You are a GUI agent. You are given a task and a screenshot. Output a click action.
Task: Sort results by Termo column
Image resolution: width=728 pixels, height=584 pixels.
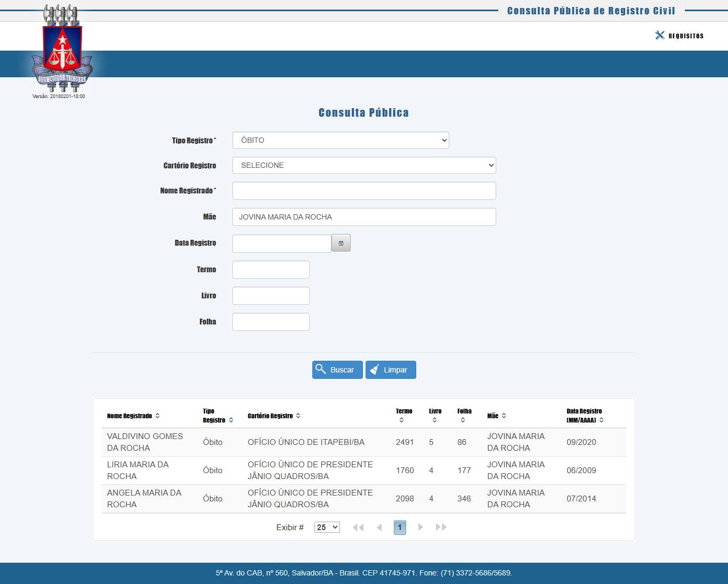401,420
